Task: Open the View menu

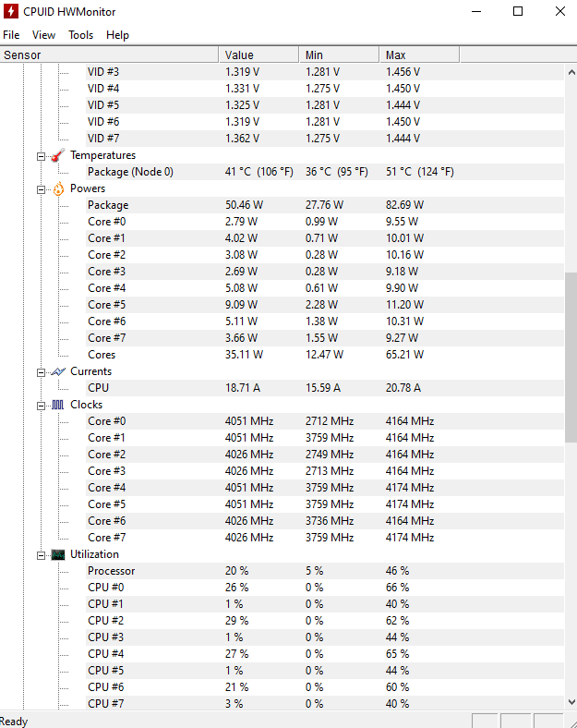Action: tap(43, 35)
